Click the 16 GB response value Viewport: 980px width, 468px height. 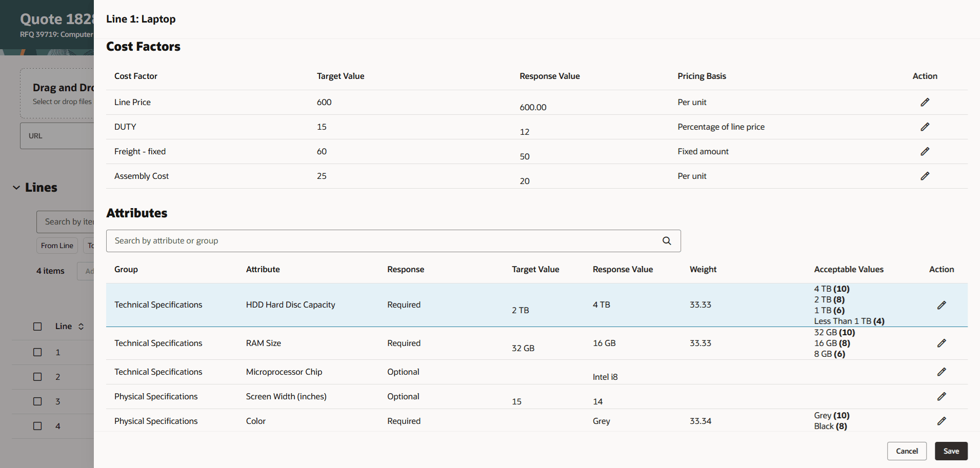pyautogui.click(x=604, y=343)
